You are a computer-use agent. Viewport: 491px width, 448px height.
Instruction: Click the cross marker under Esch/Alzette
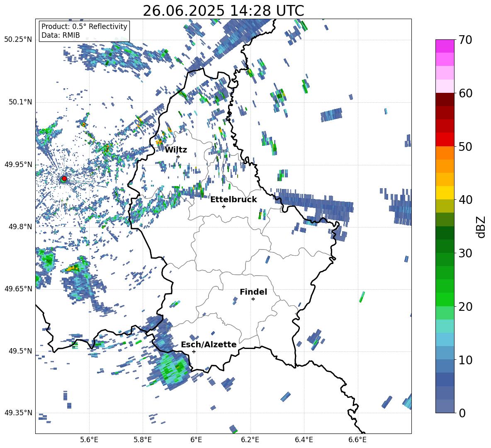pyautogui.click(x=194, y=351)
